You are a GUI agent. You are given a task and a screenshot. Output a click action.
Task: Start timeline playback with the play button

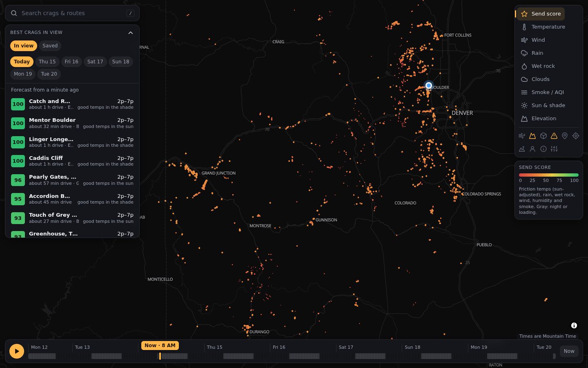(x=17, y=351)
